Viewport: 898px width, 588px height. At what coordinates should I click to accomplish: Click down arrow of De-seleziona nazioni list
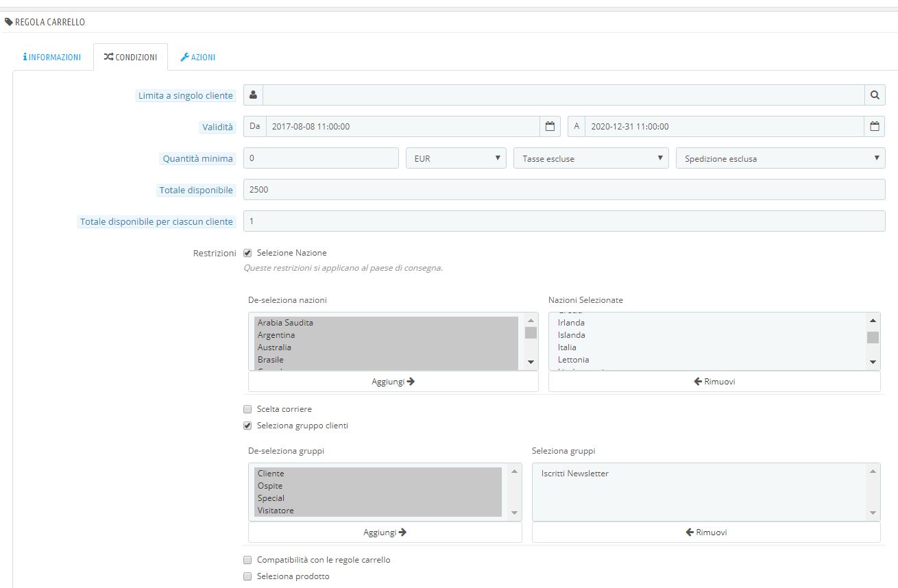point(531,362)
